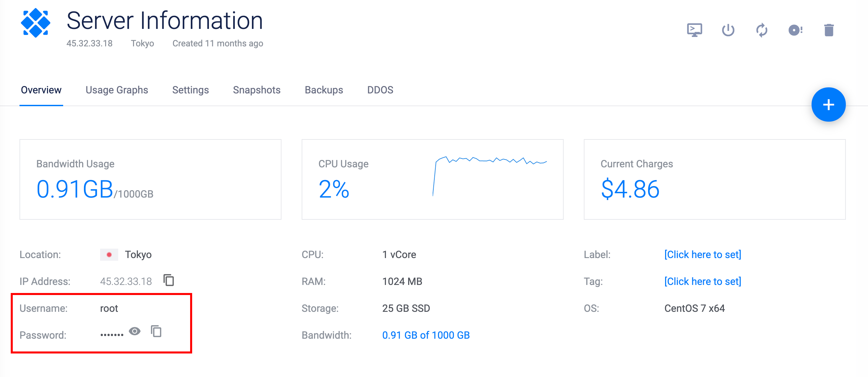The width and height of the screenshot is (868, 377).
Task: Open the Backups tab
Action: [323, 90]
